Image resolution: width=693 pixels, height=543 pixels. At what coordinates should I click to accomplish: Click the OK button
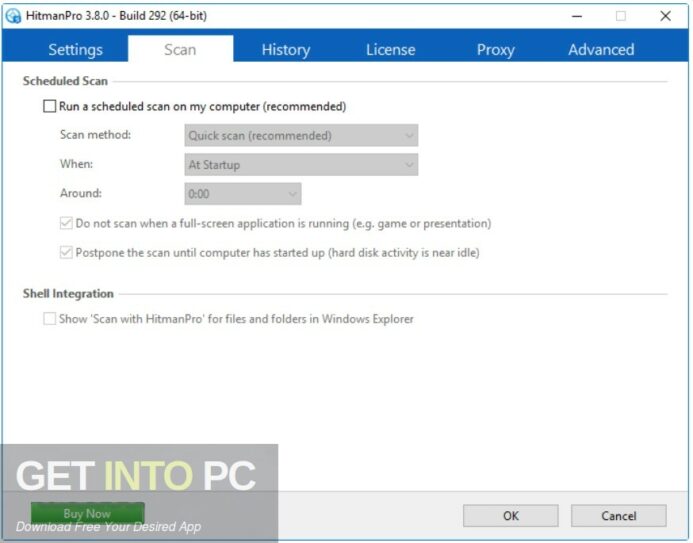tap(510, 516)
